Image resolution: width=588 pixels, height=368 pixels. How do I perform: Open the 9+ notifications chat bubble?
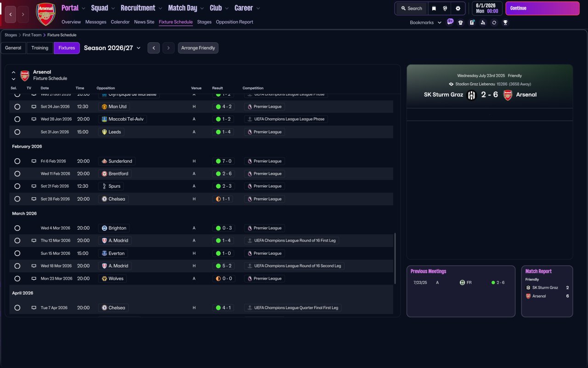pos(450,22)
